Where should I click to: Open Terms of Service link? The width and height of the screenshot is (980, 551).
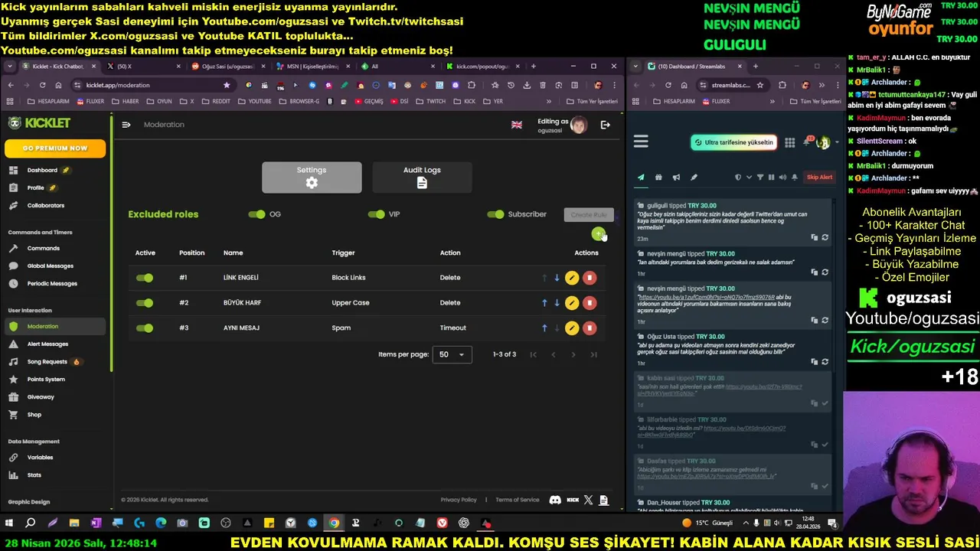point(518,500)
